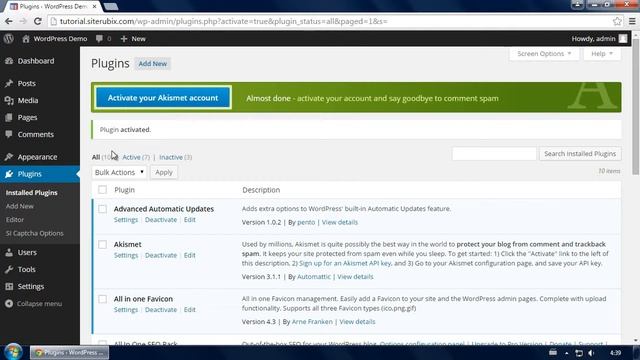The image size is (640, 360).
Task: Open the Media menu
Action: click(28, 100)
